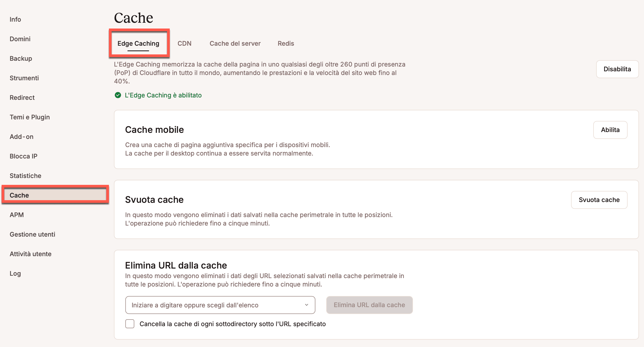Click the Elimina URL dalla cache button

coord(369,305)
